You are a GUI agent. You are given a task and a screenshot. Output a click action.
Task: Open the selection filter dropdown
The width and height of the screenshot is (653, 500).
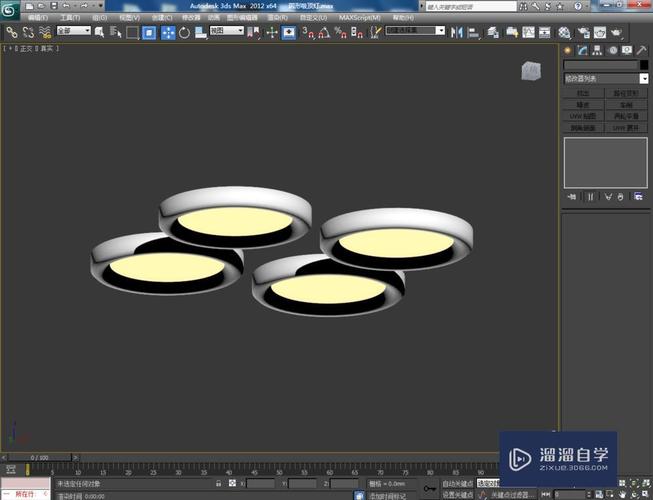pyautogui.click(x=74, y=30)
